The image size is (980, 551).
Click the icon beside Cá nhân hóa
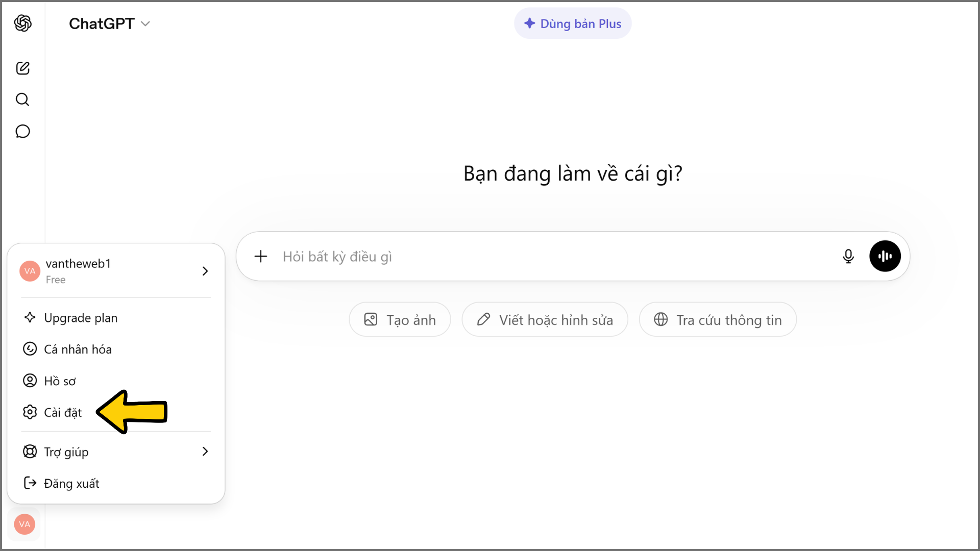click(30, 349)
